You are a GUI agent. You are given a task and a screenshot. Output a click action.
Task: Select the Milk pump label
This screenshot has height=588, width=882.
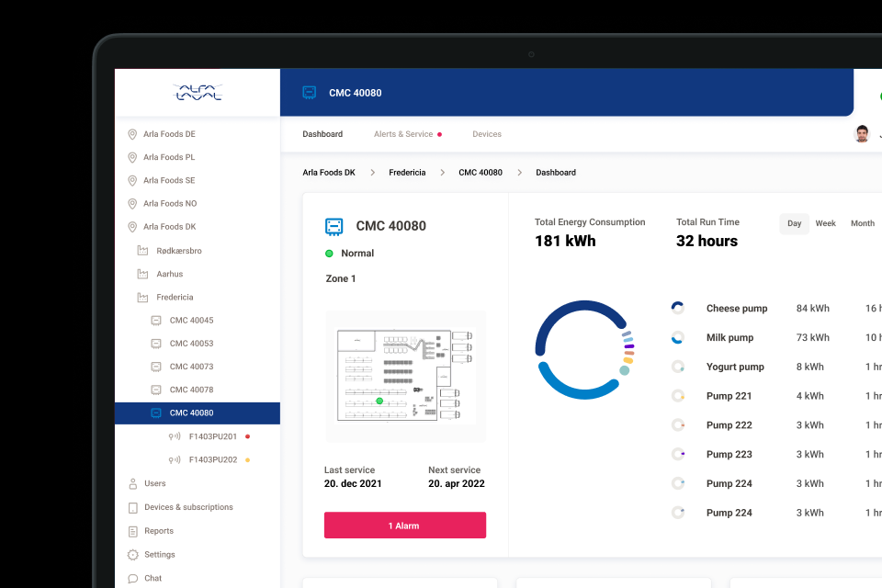coord(729,337)
